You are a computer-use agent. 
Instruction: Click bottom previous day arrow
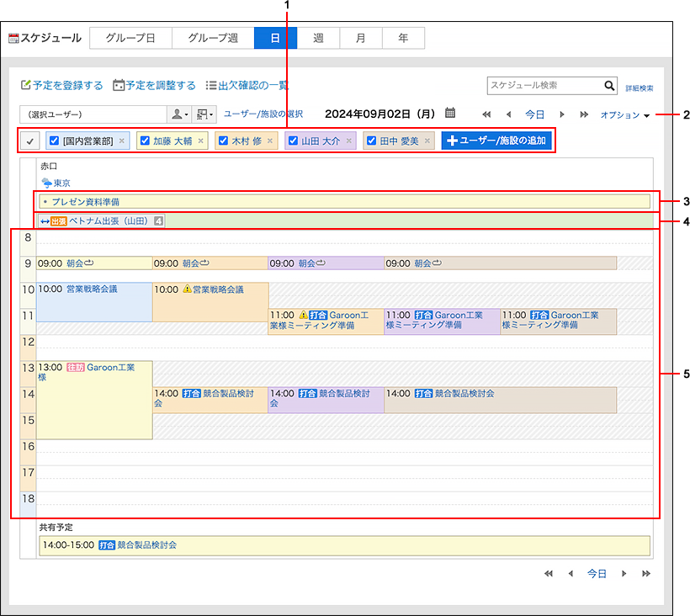571,573
